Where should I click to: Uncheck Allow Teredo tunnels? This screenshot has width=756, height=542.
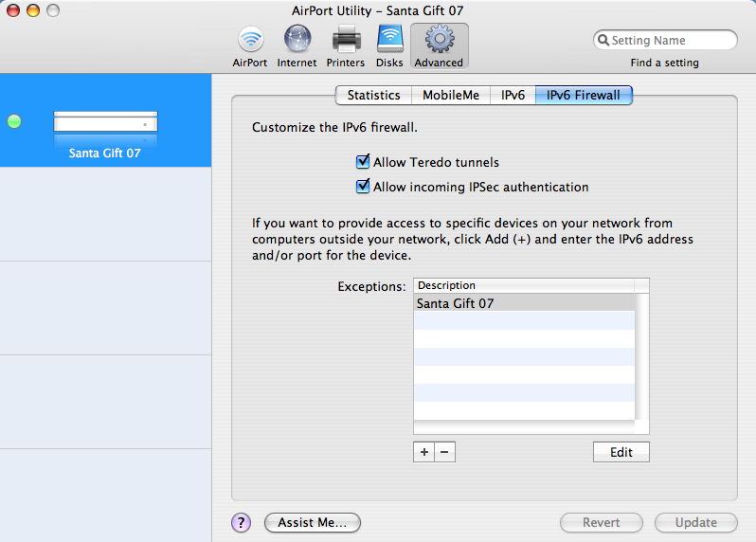[x=363, y=162]
